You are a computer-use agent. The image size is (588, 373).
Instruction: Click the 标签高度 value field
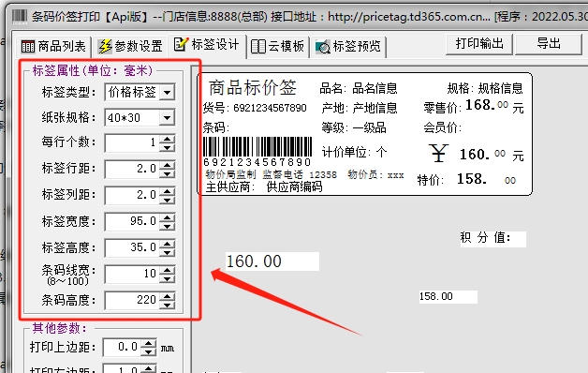click(x=132, y=247)
